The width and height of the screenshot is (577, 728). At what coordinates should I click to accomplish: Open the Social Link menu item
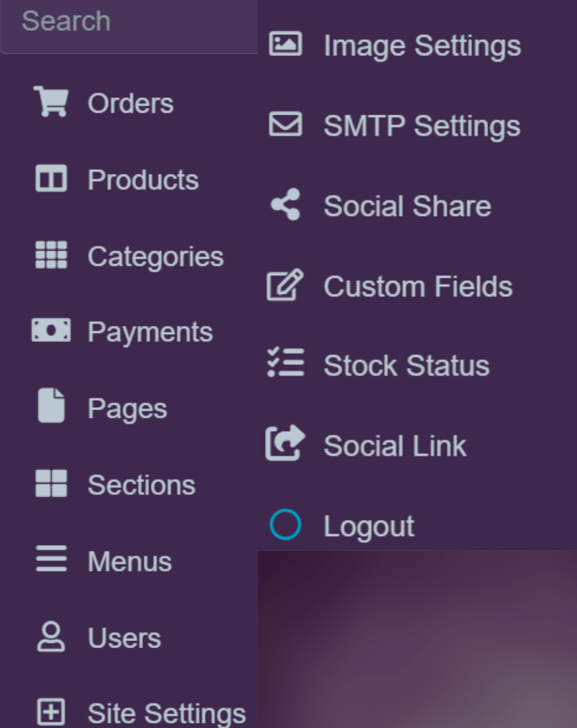tap(366, 445)
